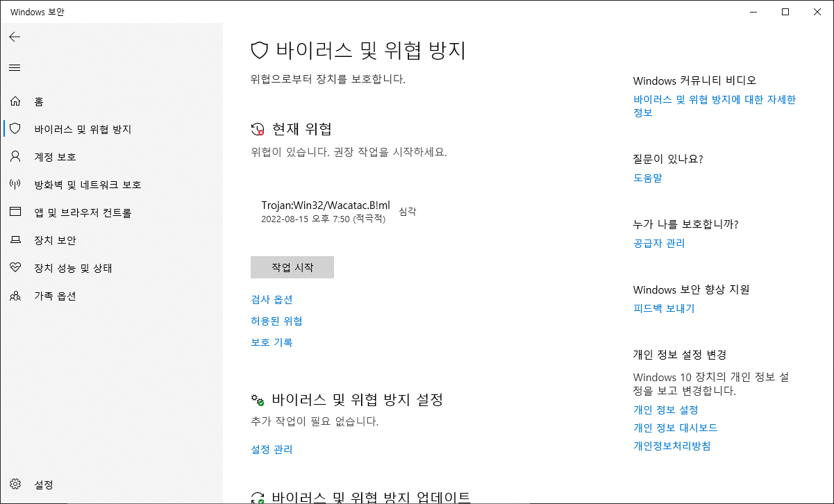The image size is (834, 504).
Task: Click the 현재 위협 heading
Action: click(x=302, y=129)
